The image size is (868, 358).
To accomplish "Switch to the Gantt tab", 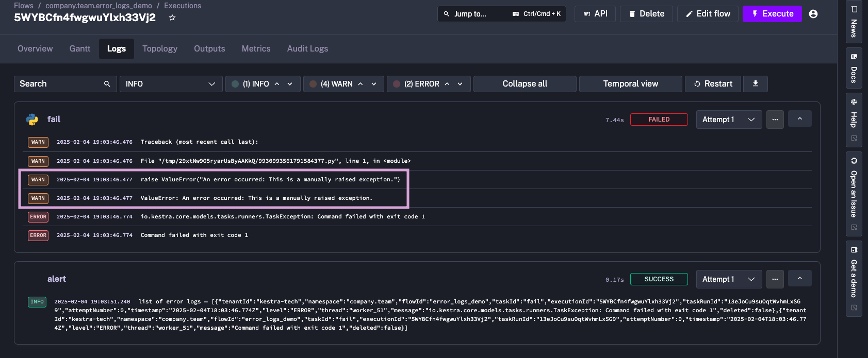I will point(80,48).
